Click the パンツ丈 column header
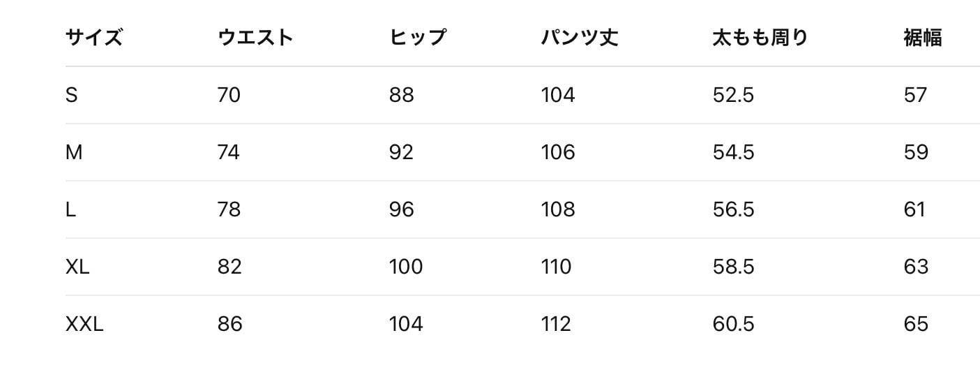The image size is (980, 370). (x=579, y=38)
